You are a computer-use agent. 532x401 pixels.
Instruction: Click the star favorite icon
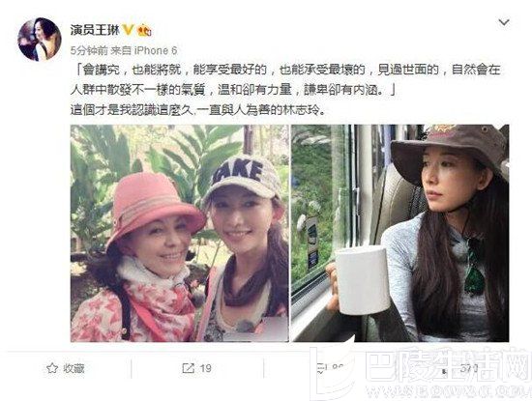tap(52, 368)
